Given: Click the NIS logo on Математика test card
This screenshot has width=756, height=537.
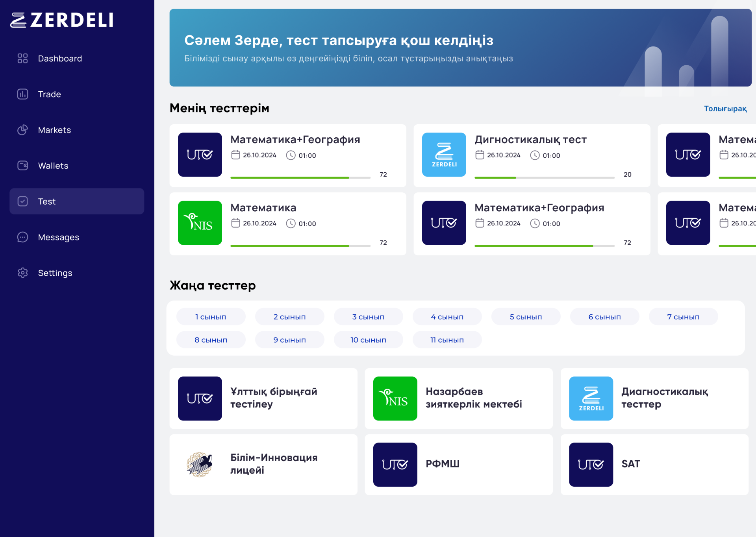Looking at the screenshot, I should coord(200,223).
